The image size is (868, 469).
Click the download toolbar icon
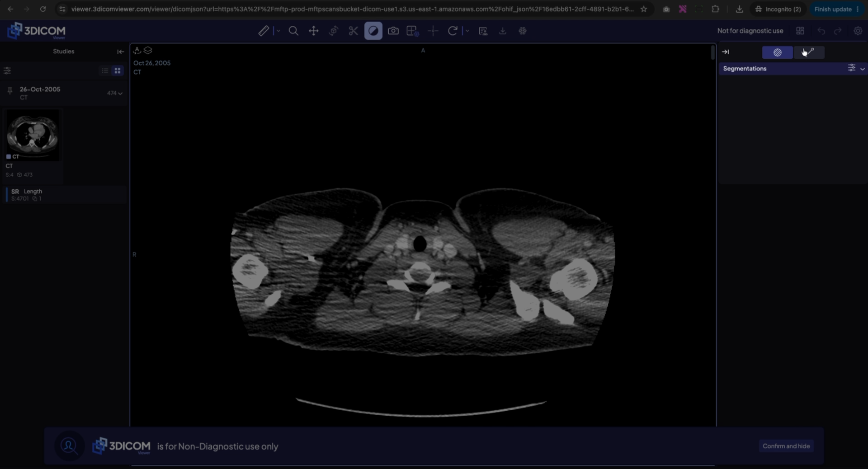pyautogui.click(x=502, y=31)
